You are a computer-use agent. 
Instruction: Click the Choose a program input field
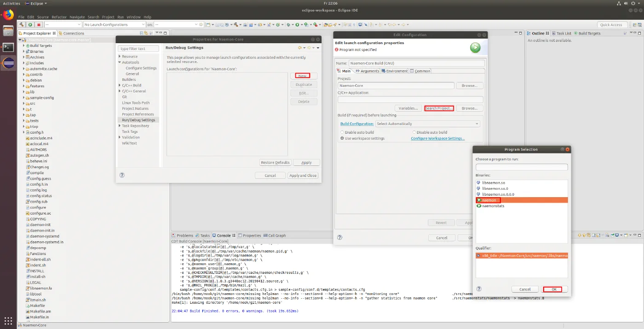(x=522, y=167)
